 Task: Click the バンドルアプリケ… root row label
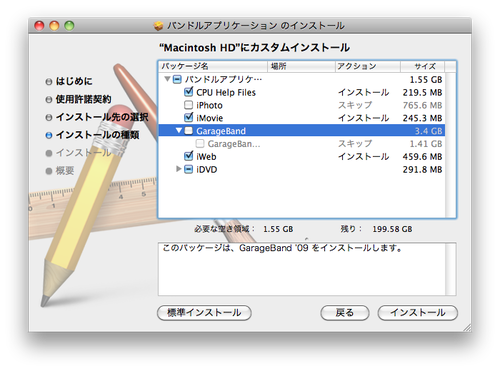(x=223, y=79)
